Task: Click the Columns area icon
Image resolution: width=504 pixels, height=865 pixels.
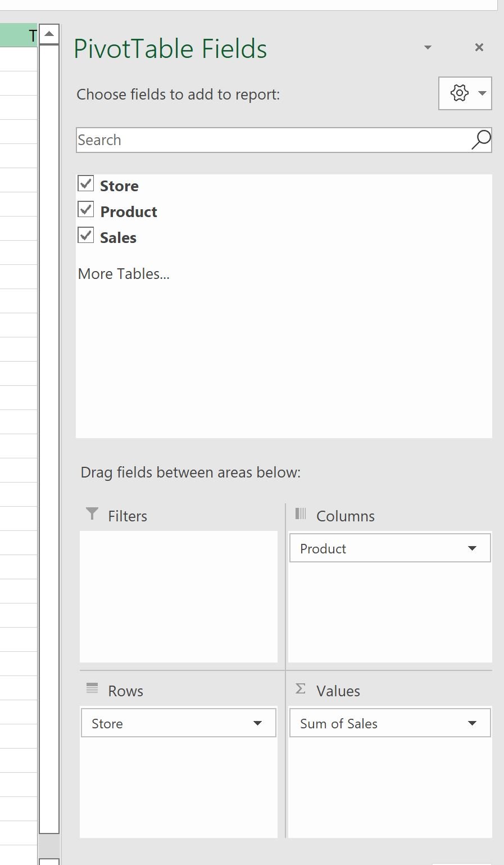Action: (x=301, y=513)
